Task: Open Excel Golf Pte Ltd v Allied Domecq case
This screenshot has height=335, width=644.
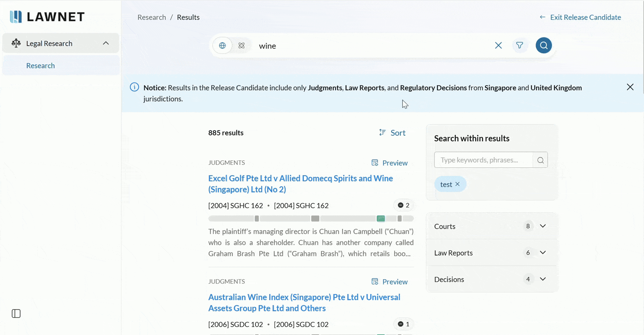Action: point(301,184)
